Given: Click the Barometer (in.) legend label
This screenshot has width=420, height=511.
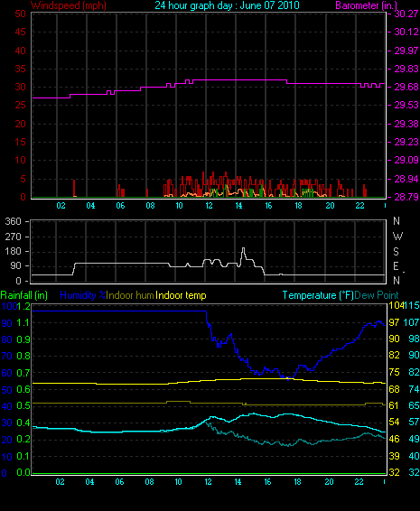Looking at the screenshot, I should pos(366,5).
